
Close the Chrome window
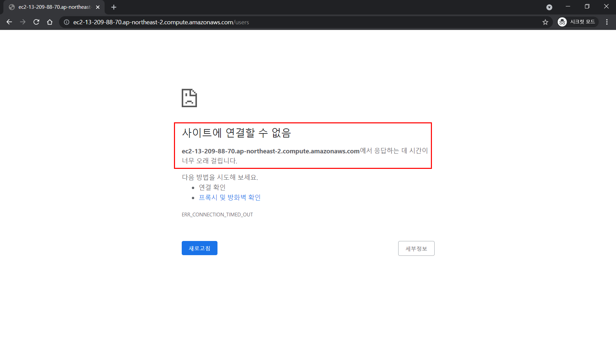pos(606,6)
